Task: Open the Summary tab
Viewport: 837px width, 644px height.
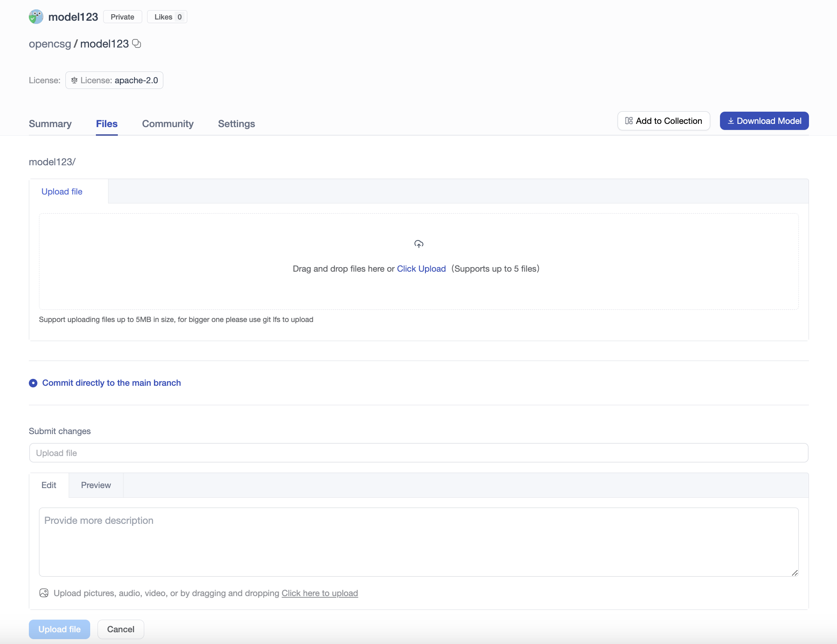Action: point(50,124)
